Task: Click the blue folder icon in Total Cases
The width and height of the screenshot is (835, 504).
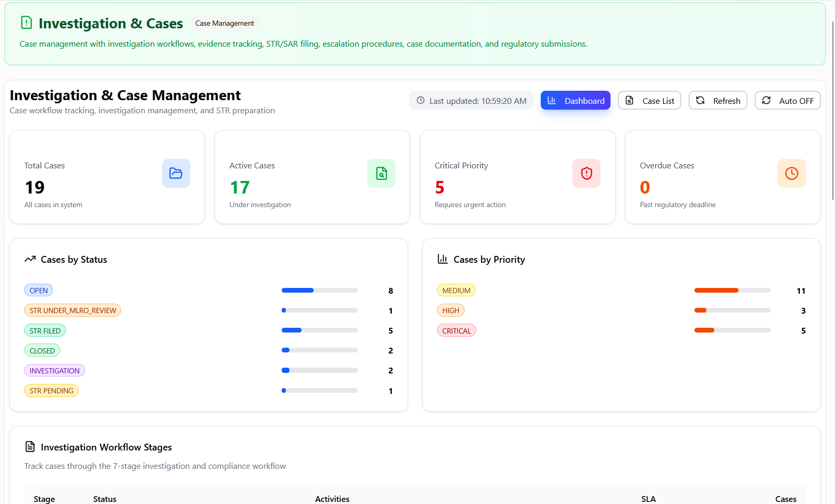Action: pos(176,173)
